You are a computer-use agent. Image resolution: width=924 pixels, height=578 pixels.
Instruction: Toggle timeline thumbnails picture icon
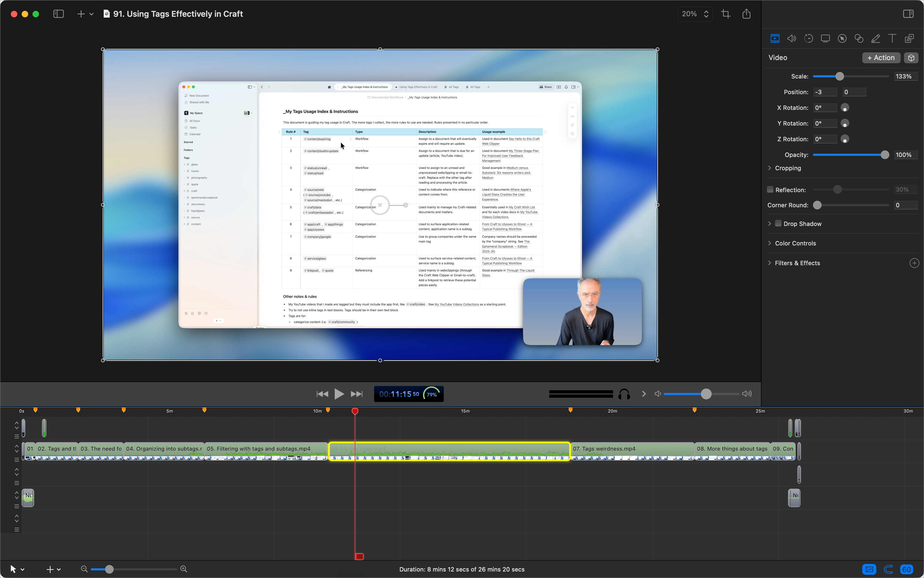(x=869, y=570)
